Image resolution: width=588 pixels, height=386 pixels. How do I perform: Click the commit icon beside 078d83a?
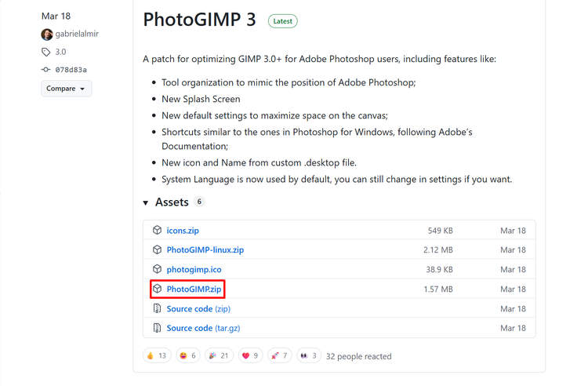(46, 70)
